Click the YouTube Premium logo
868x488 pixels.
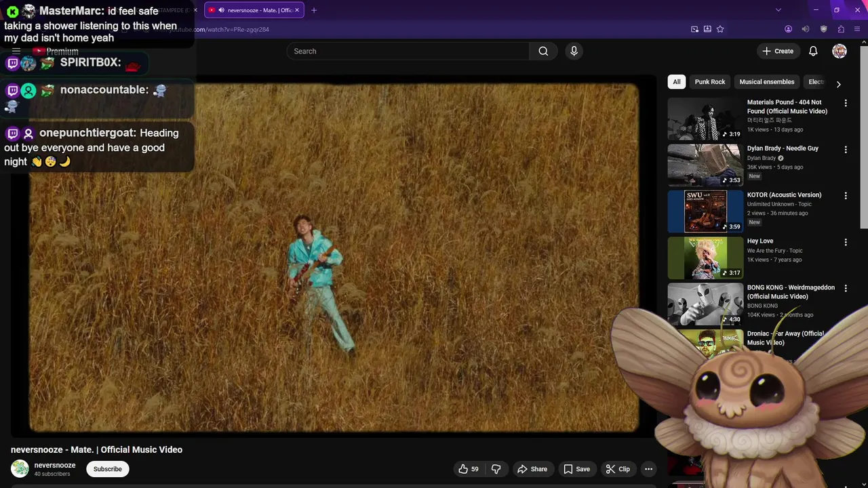56,52
